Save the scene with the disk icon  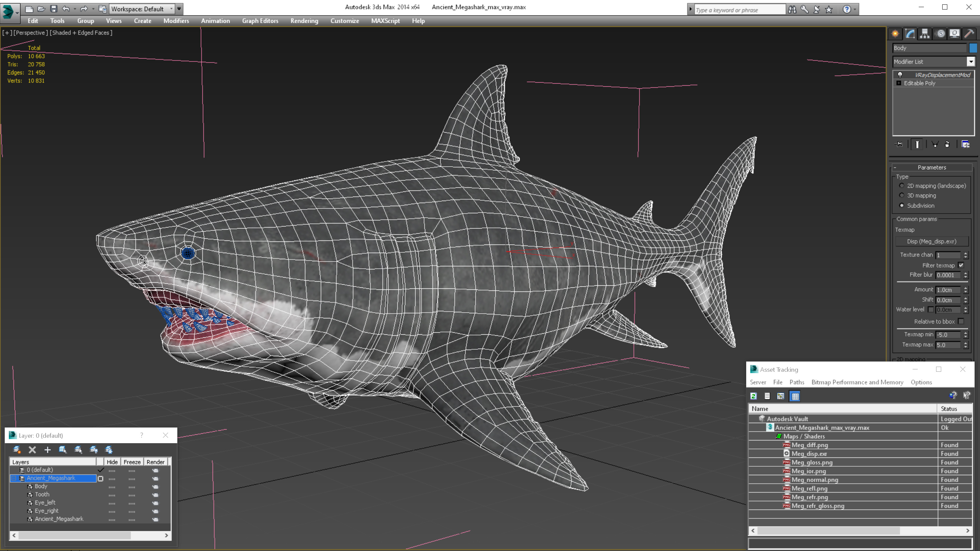click(x=54, y=9)
